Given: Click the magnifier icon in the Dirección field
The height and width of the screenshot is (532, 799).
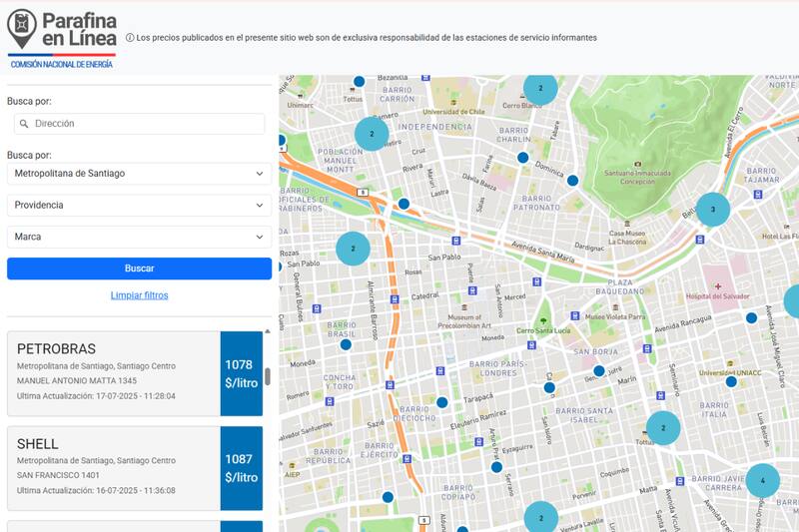Looking at the screenshot, I should click(22, 124).
